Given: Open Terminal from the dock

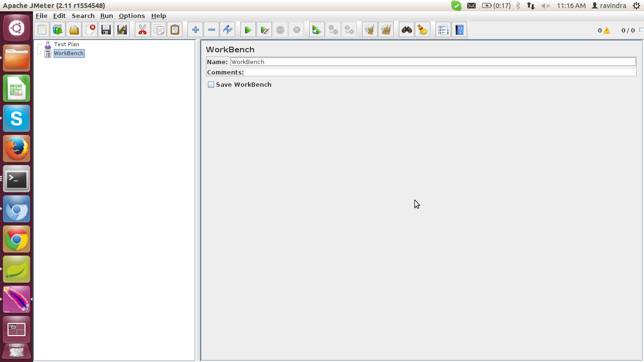Looking at the screenshot, I should [17, 179].
